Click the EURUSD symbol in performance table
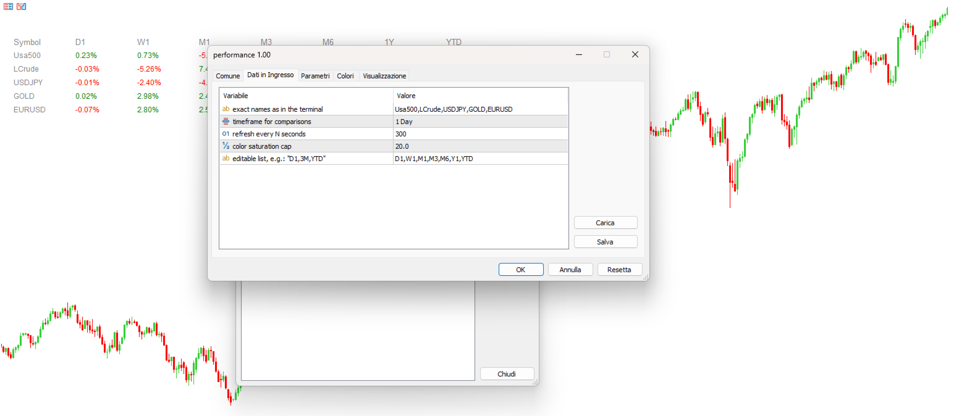This screenshot has height=416, width=980. (30, 110)
